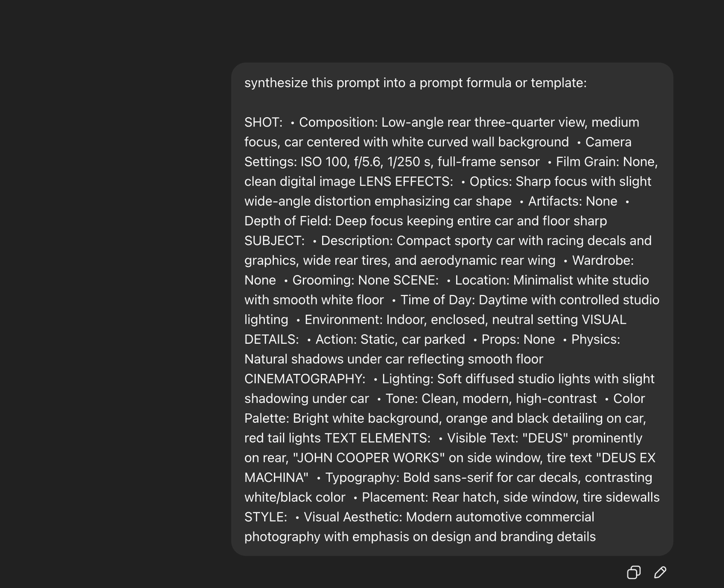
Task: Click the "synthesize this prompt" opening line
Action: click(x=416, y=83)
